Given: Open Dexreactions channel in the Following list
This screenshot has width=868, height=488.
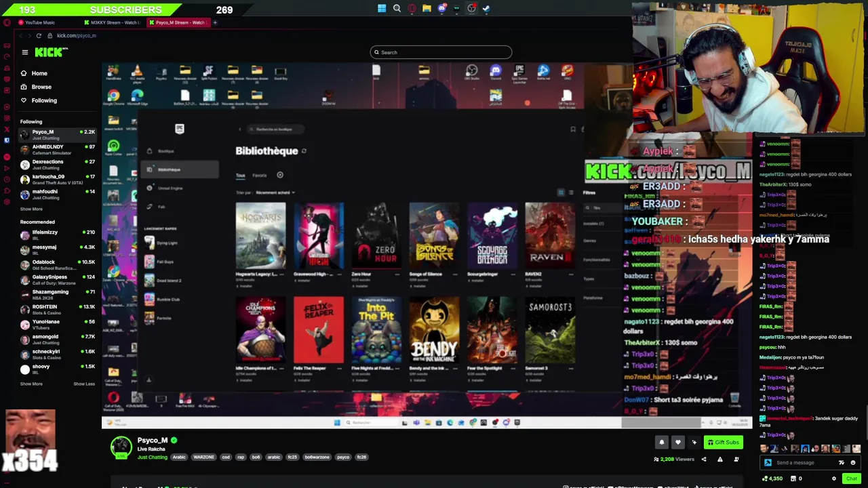Looking at the screenshot, I should point(58,164).
